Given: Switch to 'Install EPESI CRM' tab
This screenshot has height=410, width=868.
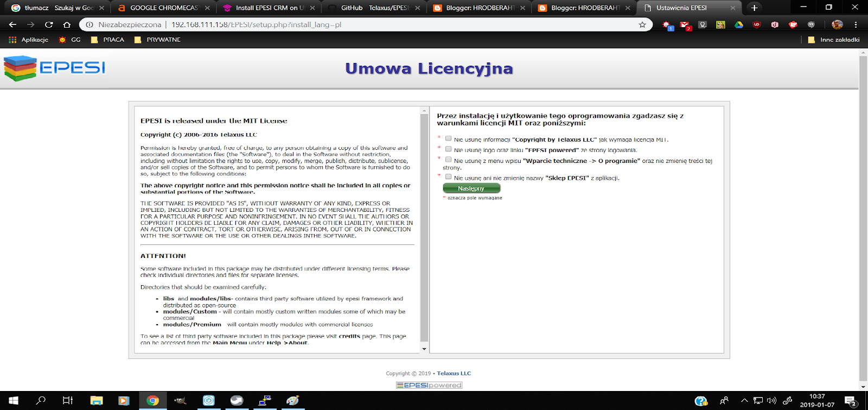Looking at the screenshot, I should coord(269,8).
